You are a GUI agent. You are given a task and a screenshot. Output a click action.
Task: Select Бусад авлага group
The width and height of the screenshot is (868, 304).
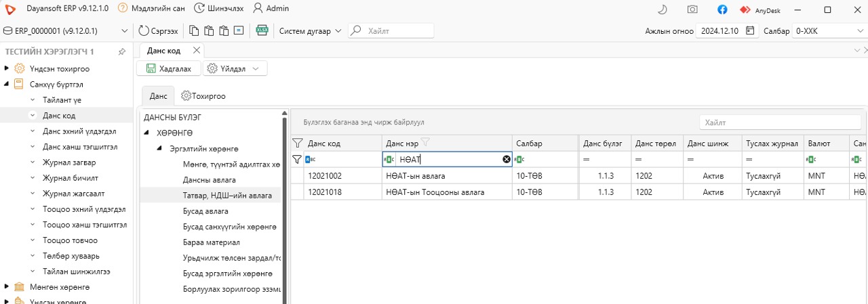205,211
